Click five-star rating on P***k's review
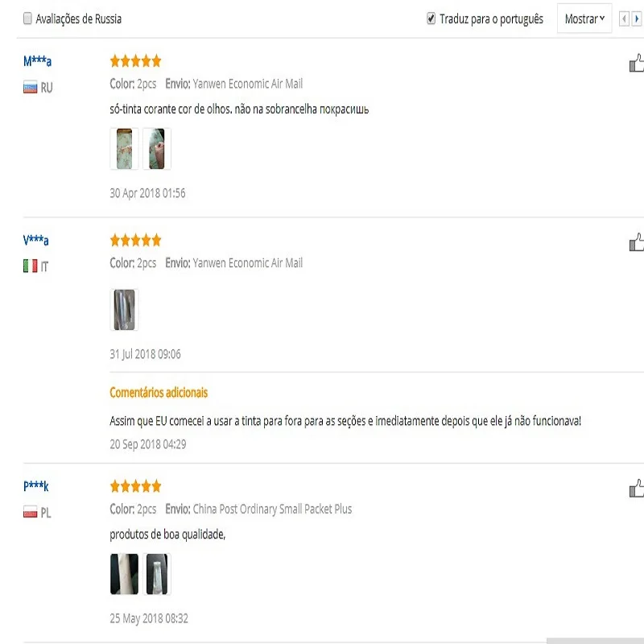 click(x=135, y=486)
